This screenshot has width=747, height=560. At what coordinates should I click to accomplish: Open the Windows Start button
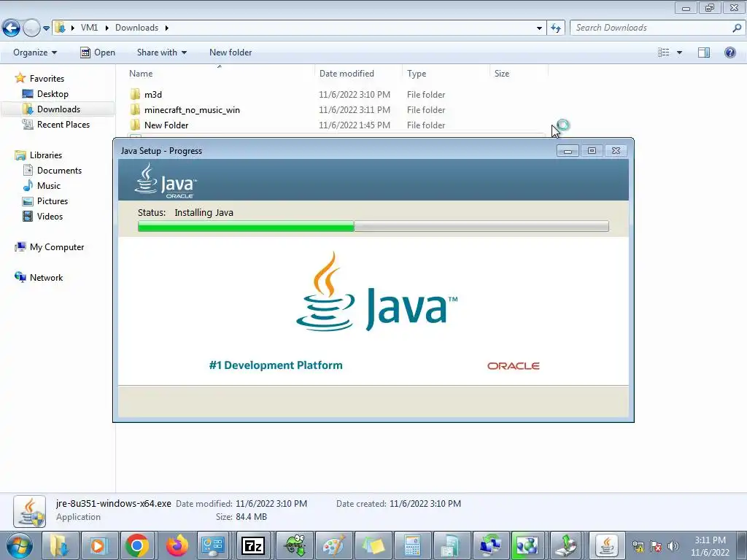pyautogui.click(x=18, y=545)
